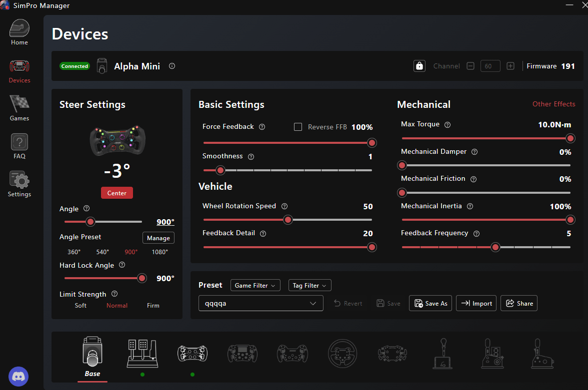588x390 pixels.
Task: Select the pedals device icon
Action: click(142, 354)
